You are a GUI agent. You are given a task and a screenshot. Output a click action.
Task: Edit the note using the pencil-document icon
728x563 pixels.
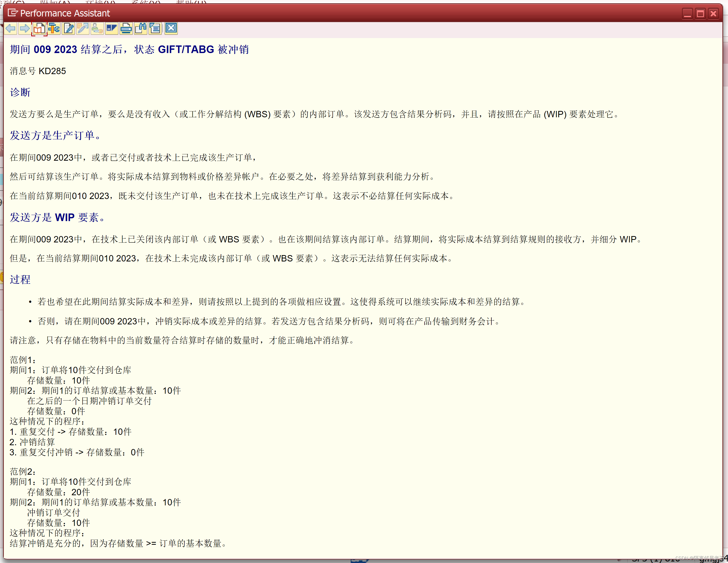tap(68, 28)
